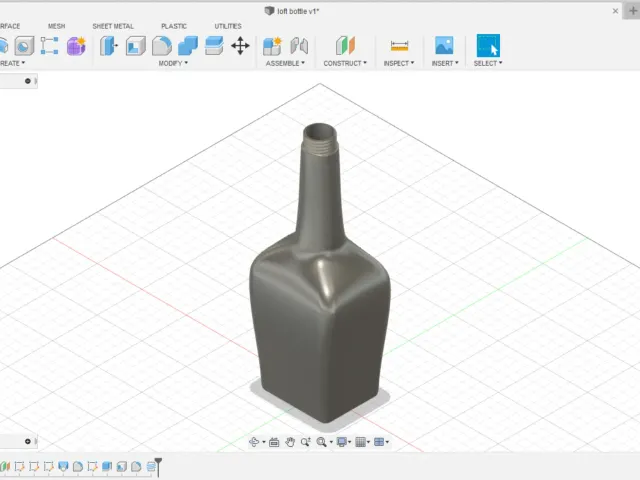This screenshot has width=640, height=480.
Task: Select the construction plane feature in timeline
Action: tap(5, 466)
